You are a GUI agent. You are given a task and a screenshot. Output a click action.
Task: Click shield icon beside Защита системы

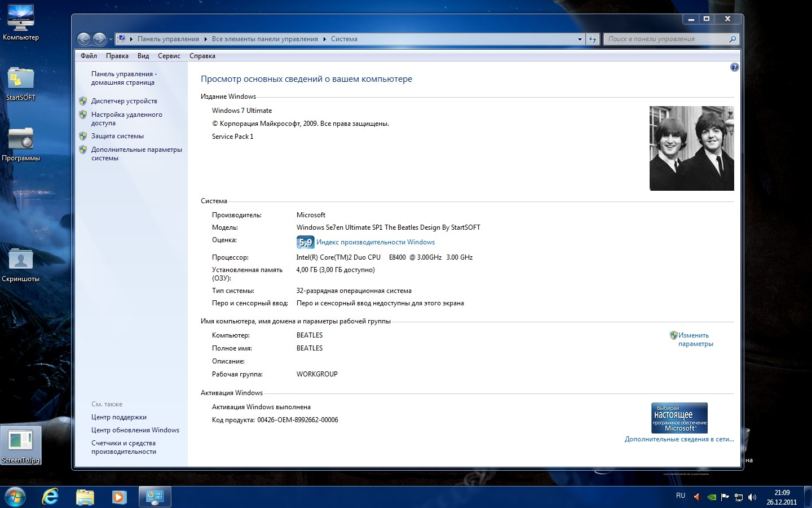[83, 136]
